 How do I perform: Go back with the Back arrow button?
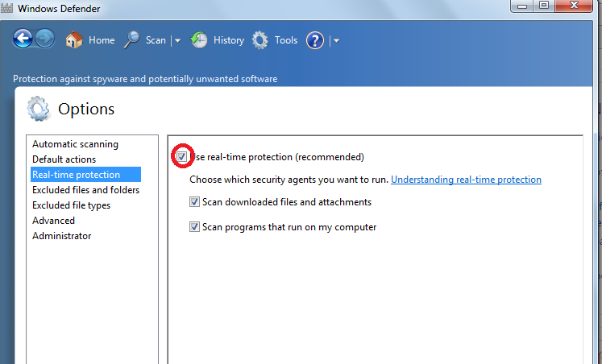tap(23, 39)
